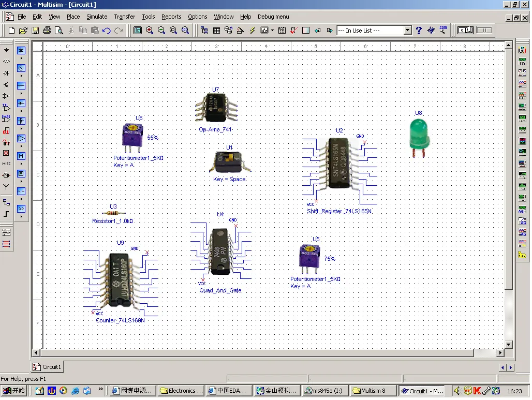Toggle full screen view icon
Image resolution: width=532 pixels, height=400 pixels.
[x=138, y=31]
